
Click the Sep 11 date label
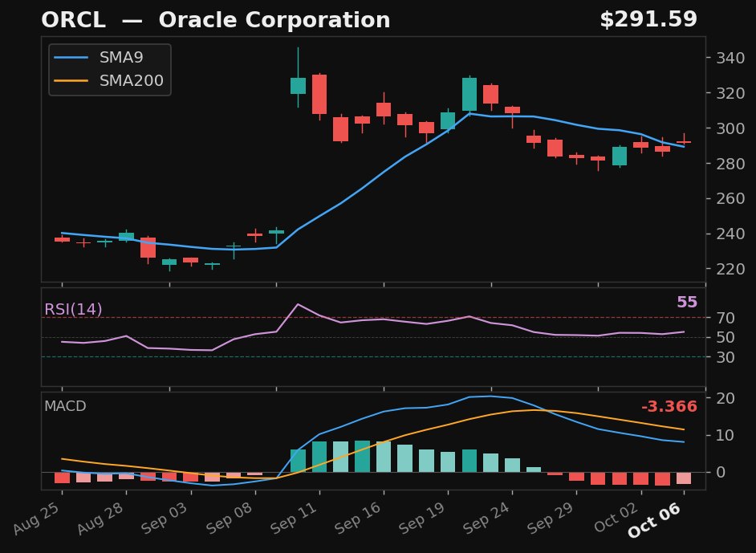[294, 518]
